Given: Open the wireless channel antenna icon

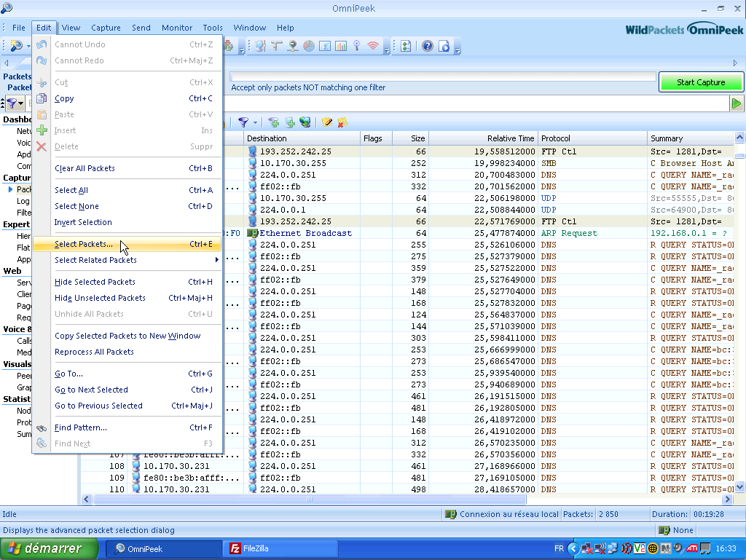Looking at the screenshot, I should pyautogui.click(x=357, y=46).
